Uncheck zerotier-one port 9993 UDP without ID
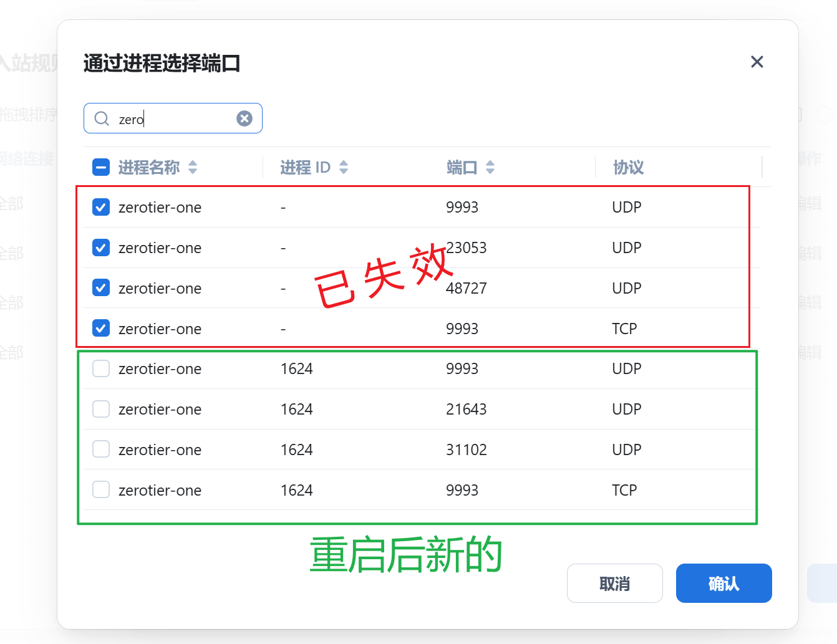Screen dimensions: 837x644 click(101, 207)
